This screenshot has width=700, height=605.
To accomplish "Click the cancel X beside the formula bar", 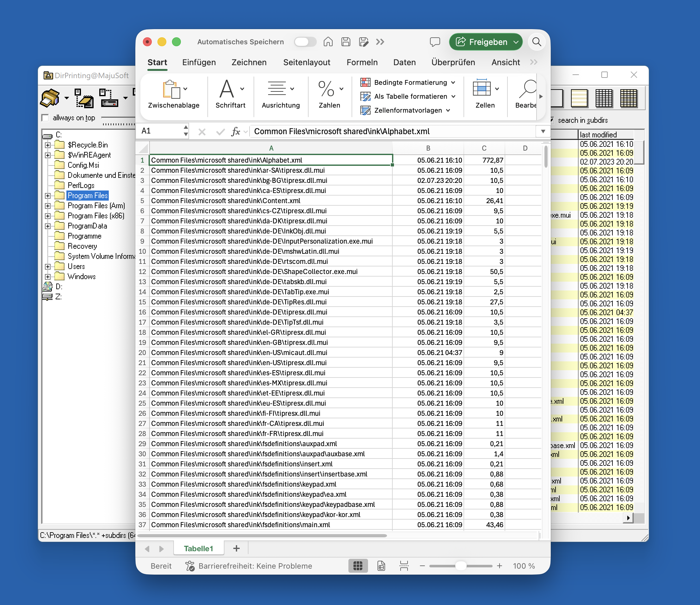I will [202, 132].
